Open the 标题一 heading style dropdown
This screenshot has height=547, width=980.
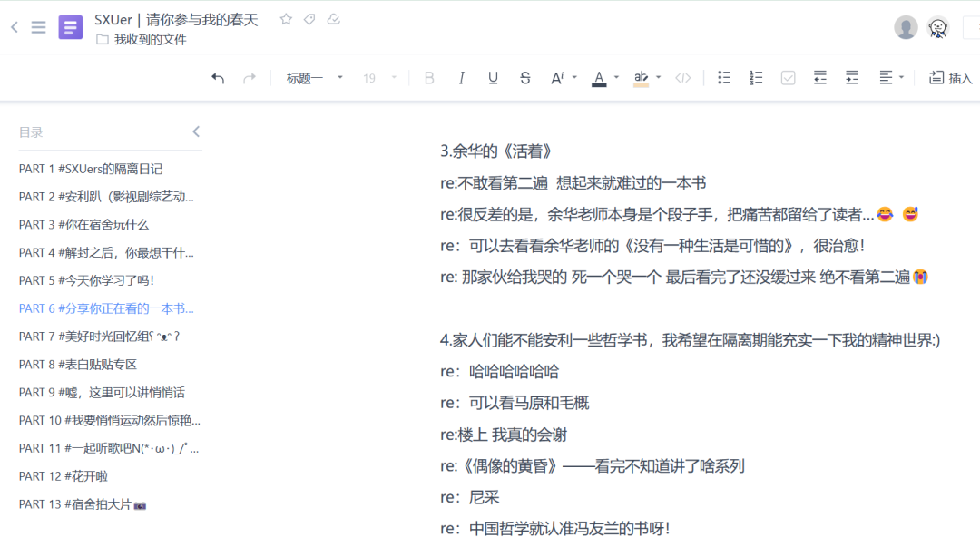click(x=314, y=78)
